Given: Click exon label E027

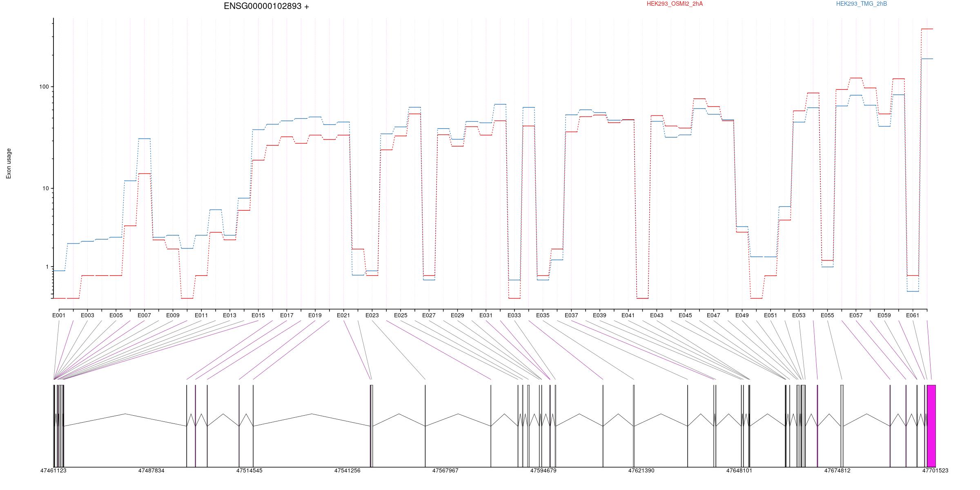Looking at the screenshot, I should pos(429,315).
